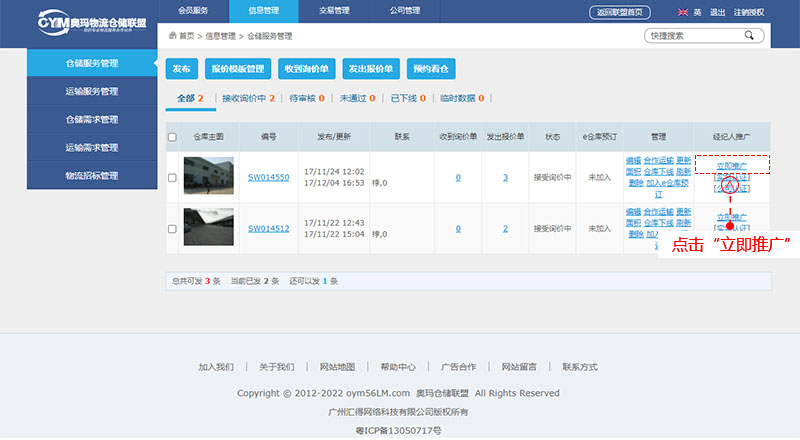Open warehouse photo thumbnail for SW014550
The width and height of the screenshot is (800, 440).
pos(208,177)
